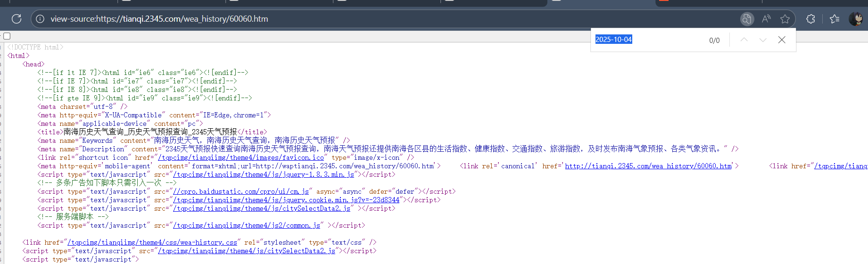
Task: Open the Extensions puzzle-piece menu
Action: tap(810, 19)
